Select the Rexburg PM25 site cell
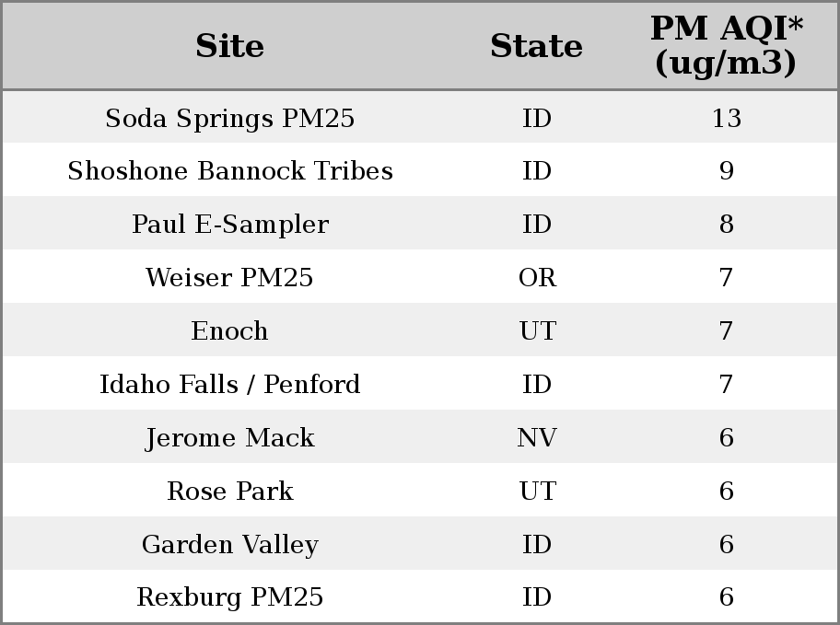The width and height of the screenshot is (840, 625). (x=230, y=597)
